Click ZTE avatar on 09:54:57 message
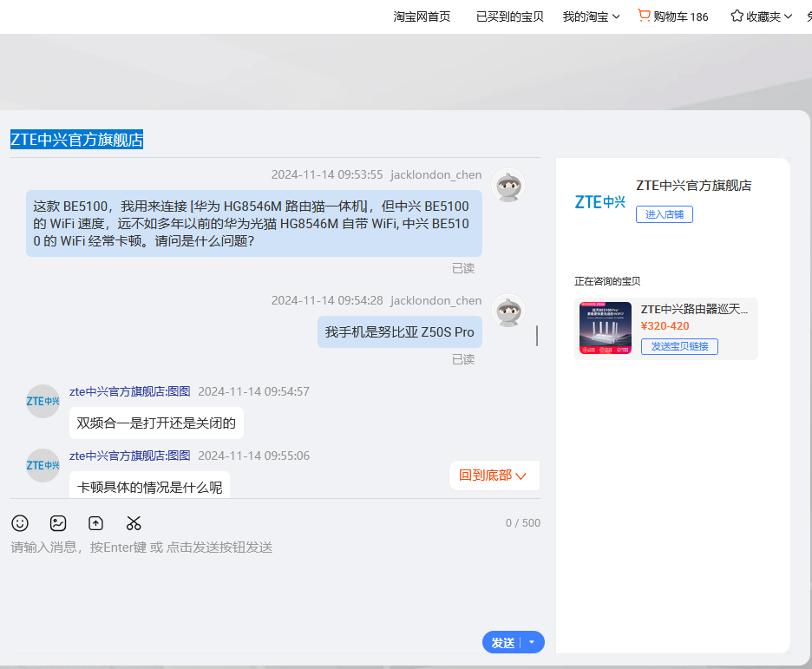 click(x=43, y=401)
